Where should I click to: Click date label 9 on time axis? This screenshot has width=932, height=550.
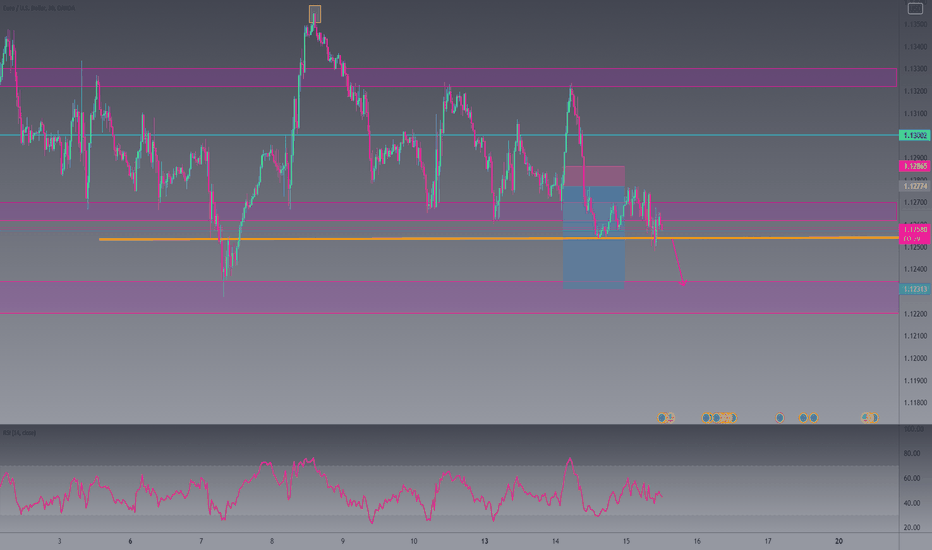343,541
